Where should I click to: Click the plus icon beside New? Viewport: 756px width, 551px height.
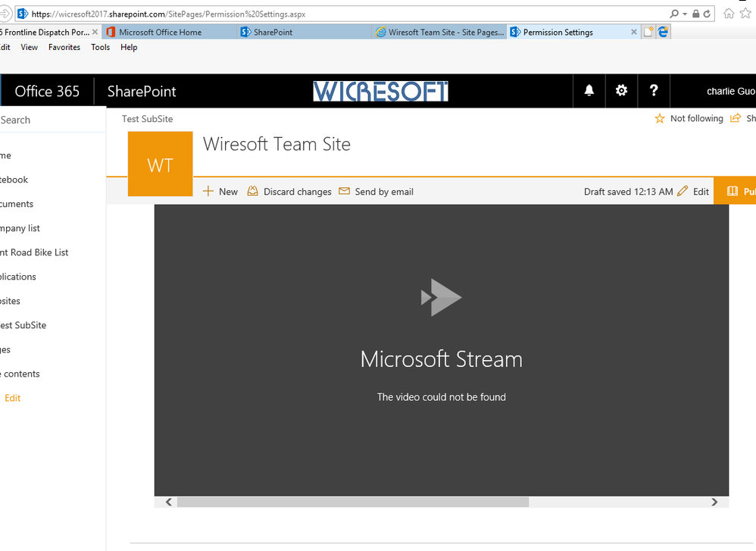click(x=208, y=192)
